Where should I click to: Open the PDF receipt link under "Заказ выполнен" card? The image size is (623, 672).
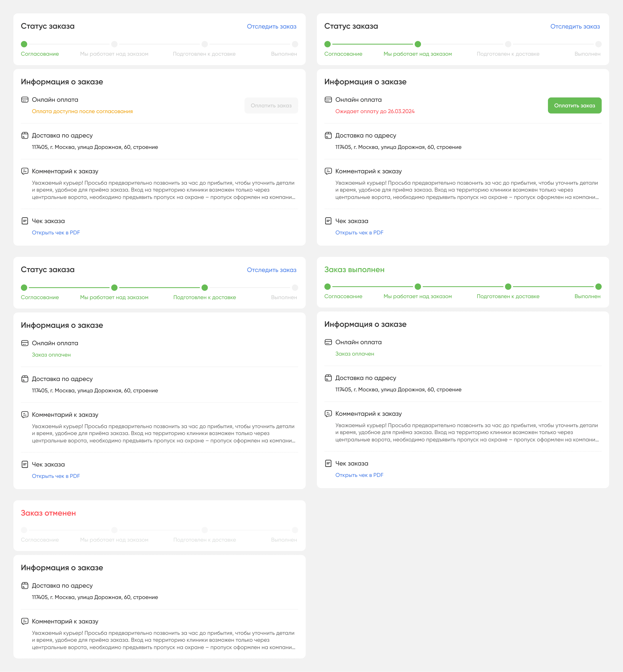point(359,475)
